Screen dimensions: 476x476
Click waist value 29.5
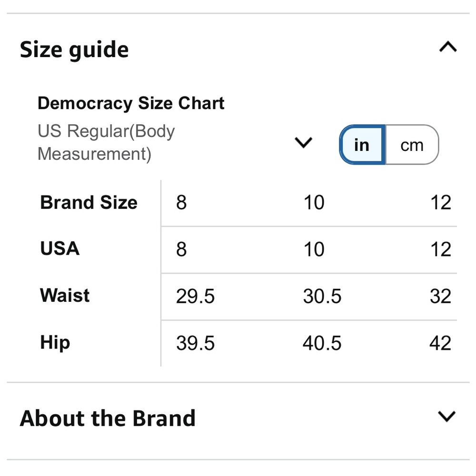tap(195, 296)
